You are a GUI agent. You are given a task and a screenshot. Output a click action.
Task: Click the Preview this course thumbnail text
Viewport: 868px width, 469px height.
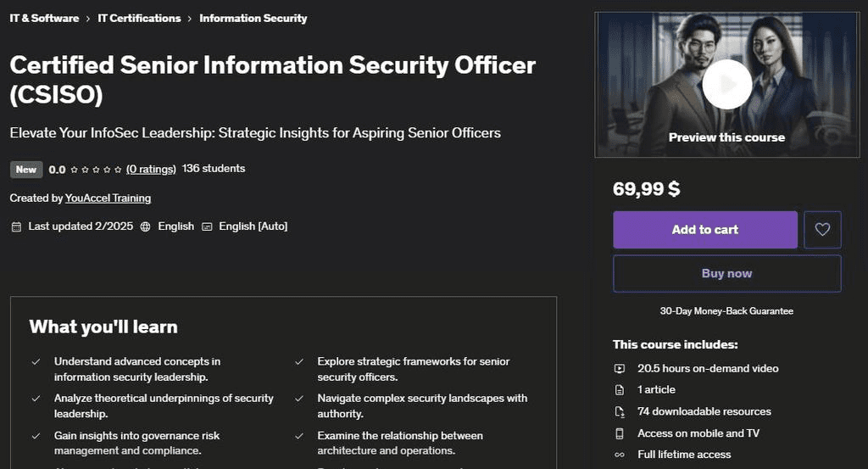point(726,137)
